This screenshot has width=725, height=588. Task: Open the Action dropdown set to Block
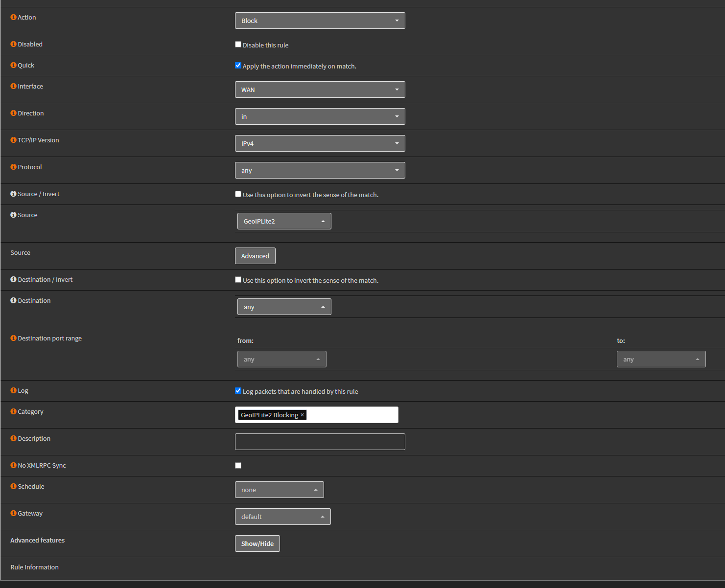pos(320,21)
